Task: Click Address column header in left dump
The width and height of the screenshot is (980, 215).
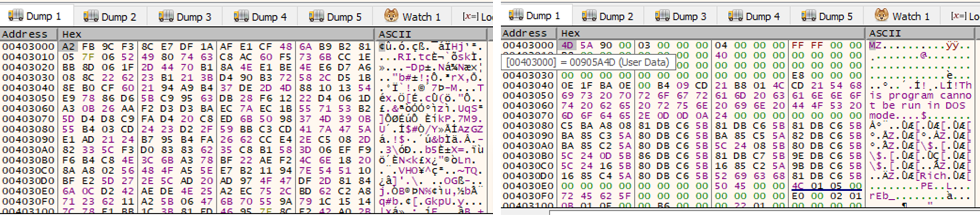Action: (x=29, y=34)
